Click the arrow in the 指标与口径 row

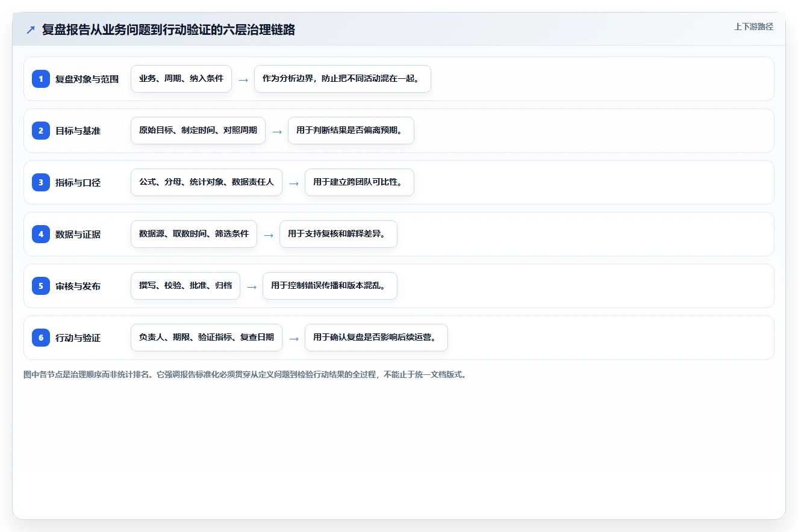pos(294,183)
